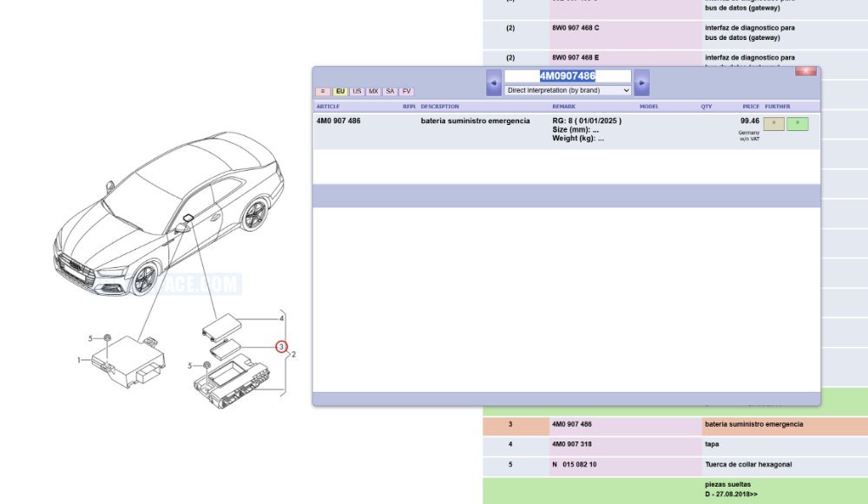Click part number 4M0 907 318 in table
The height and width of the screenshot is (504, 868).
pos(572,444)
